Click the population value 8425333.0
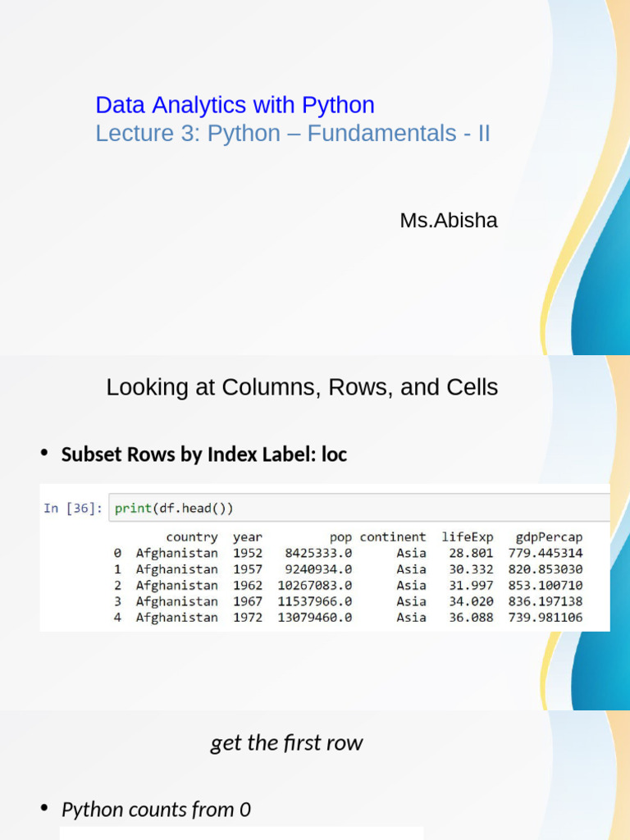Image resolution: width=630 pixels, height=840 pixels. (318, 554)
